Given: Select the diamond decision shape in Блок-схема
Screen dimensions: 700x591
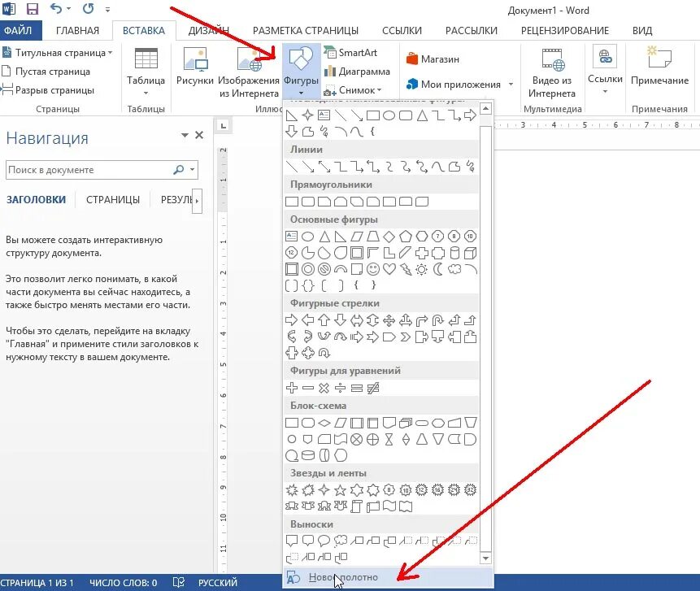Looking at the screenshot, I should click(x=324, y=423).
